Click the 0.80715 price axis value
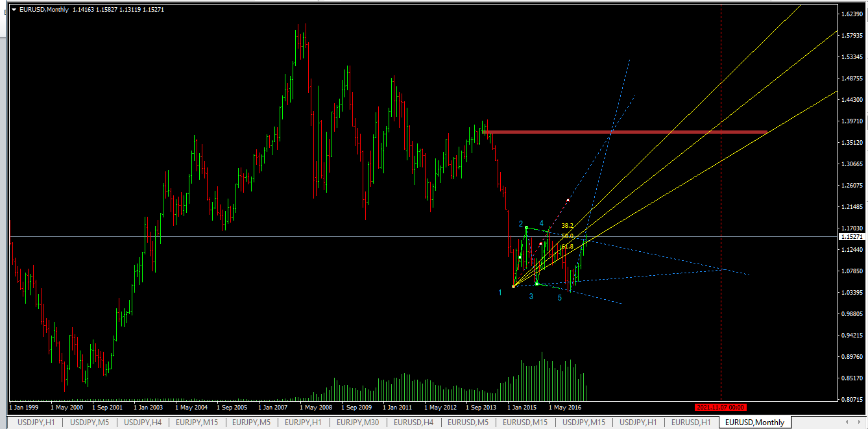The height and width of the screenshot is (429, 868). click(852, 400)
